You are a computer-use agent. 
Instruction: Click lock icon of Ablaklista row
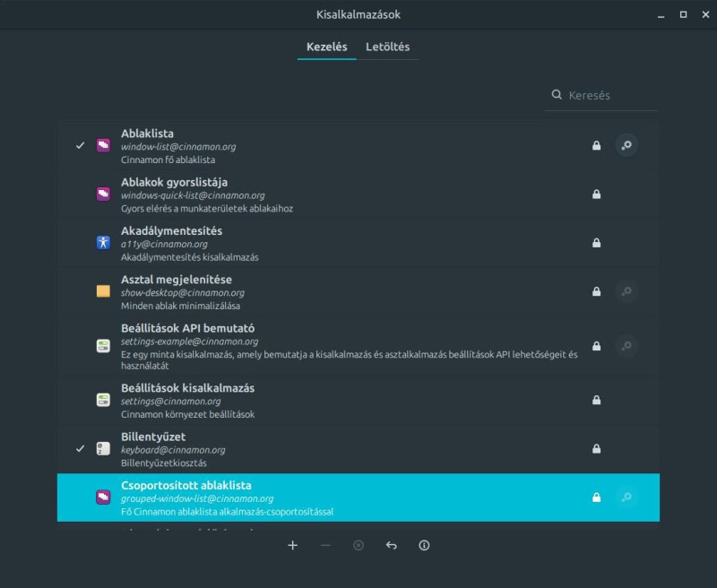pyautogui.click(x=596, y=145)
